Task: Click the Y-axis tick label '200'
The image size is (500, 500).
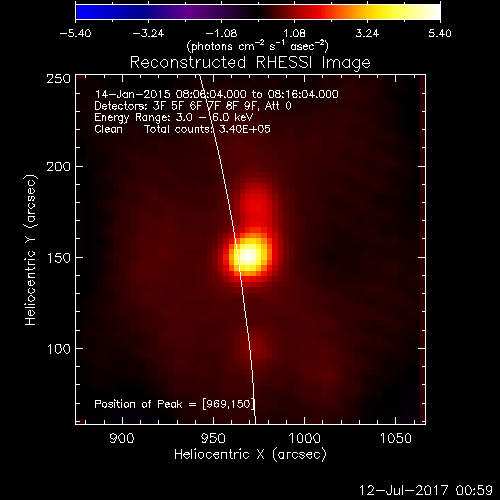Action: coord(59,166)
